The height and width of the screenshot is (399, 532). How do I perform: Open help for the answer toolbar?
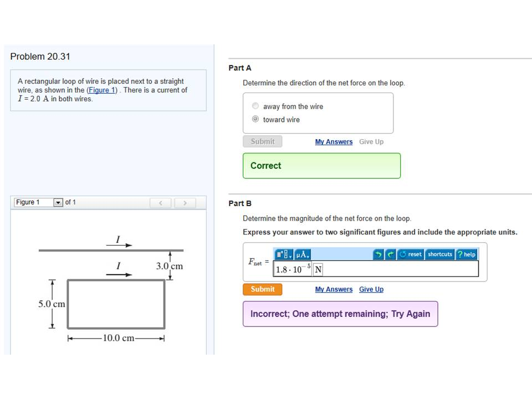pos(465,254)
